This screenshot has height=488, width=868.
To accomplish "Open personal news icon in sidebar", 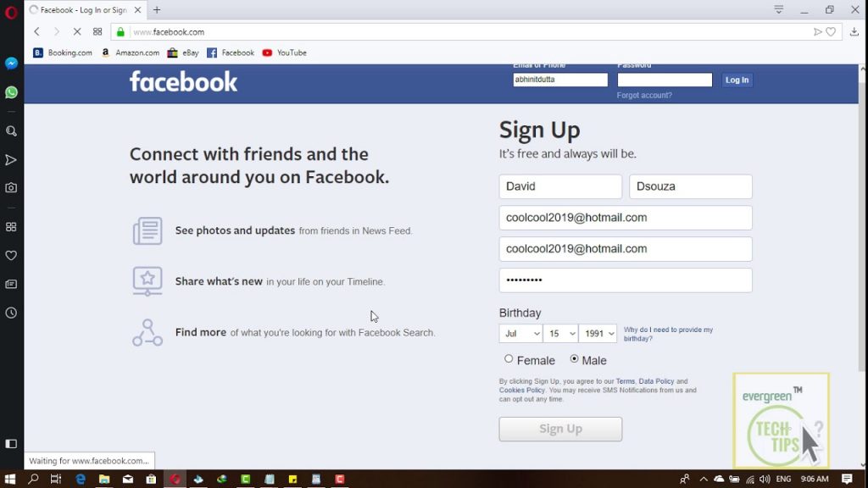I will tap(11, 284).
